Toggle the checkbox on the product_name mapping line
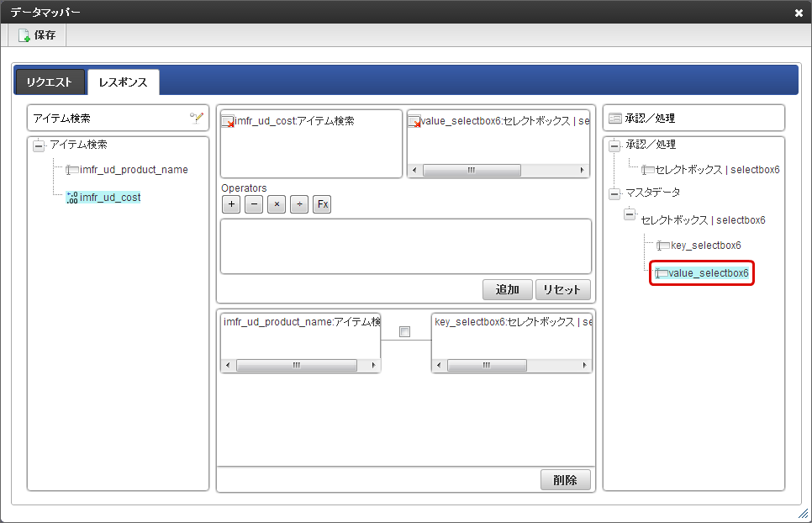Viewport: 812px width, 523px height. pyautogui.click(x=405, y=331)
